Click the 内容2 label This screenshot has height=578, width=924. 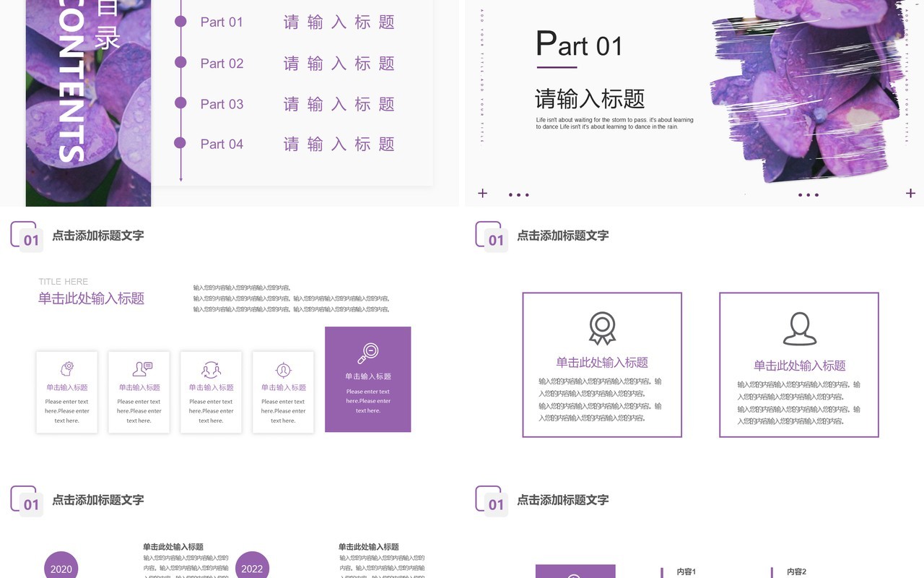(x=797, y=571)
